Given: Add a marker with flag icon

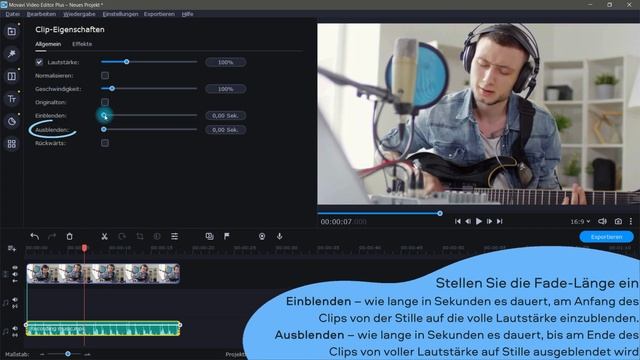Looking at the screenshot, I should pyautogui.click(x=227, y=236).
